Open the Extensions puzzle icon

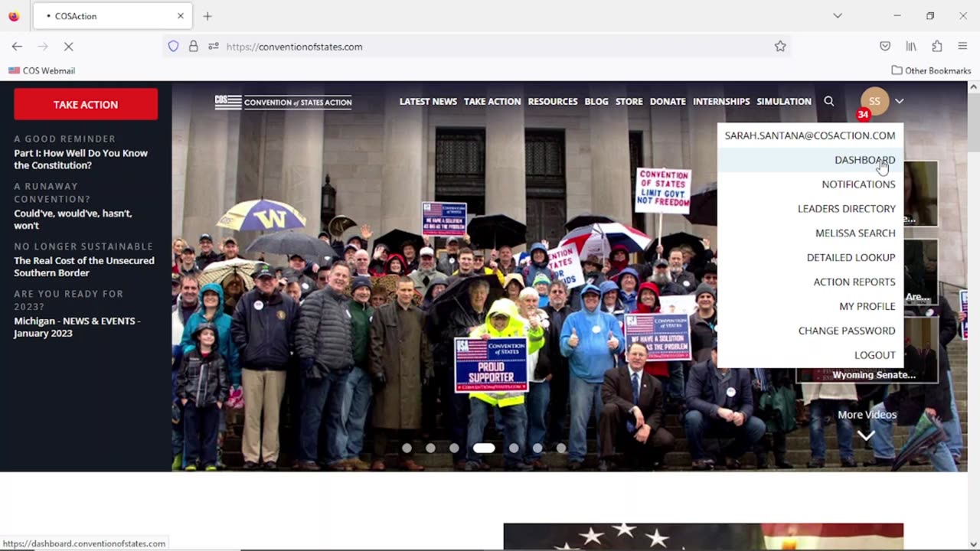coord(937,47)
